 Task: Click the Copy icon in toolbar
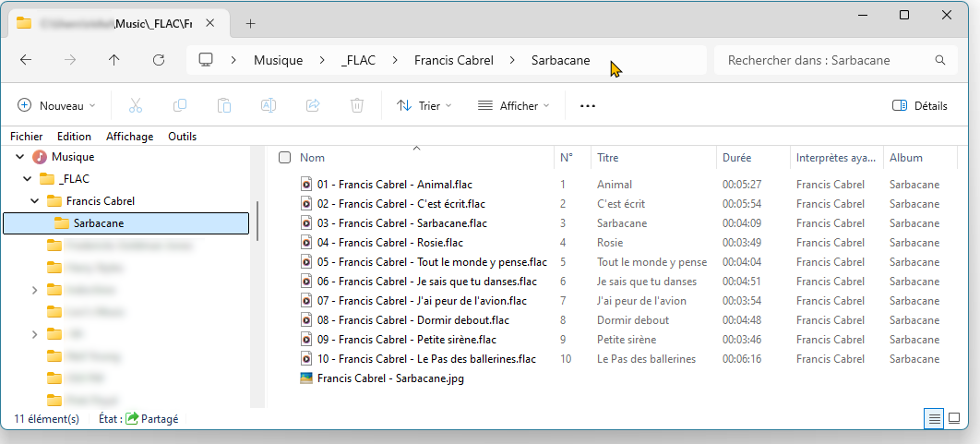tap(180, 105)
